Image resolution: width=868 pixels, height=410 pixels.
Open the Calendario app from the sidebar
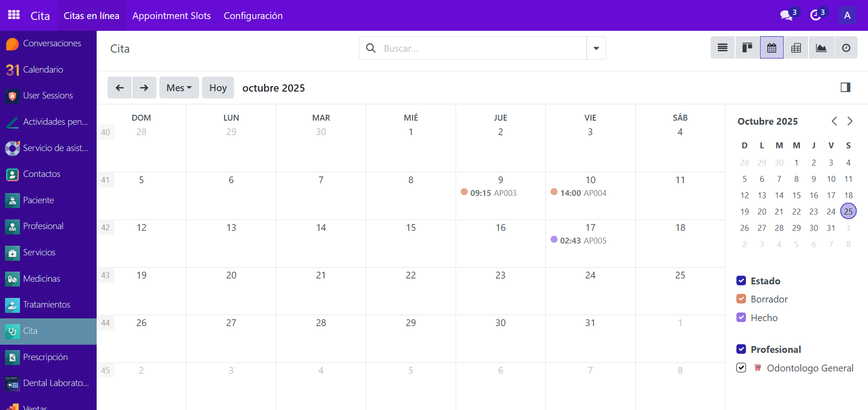[43, 69]
